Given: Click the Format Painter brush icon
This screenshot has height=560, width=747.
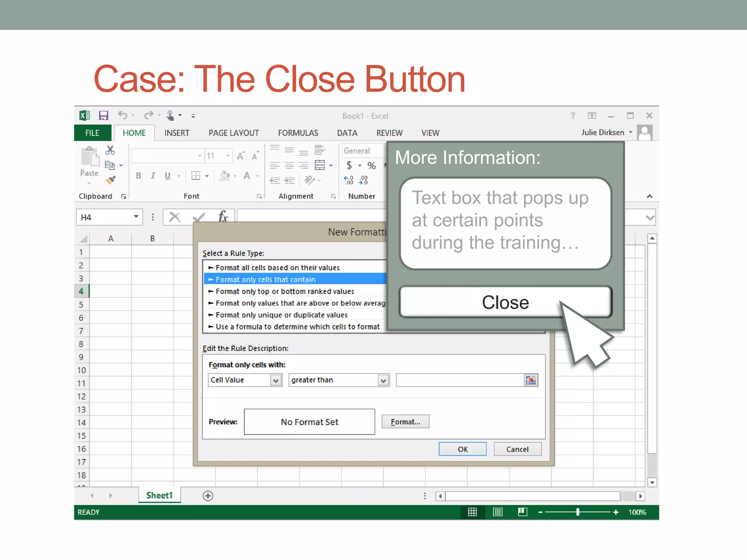Looking at the screenshot, I should click(110, 180).
